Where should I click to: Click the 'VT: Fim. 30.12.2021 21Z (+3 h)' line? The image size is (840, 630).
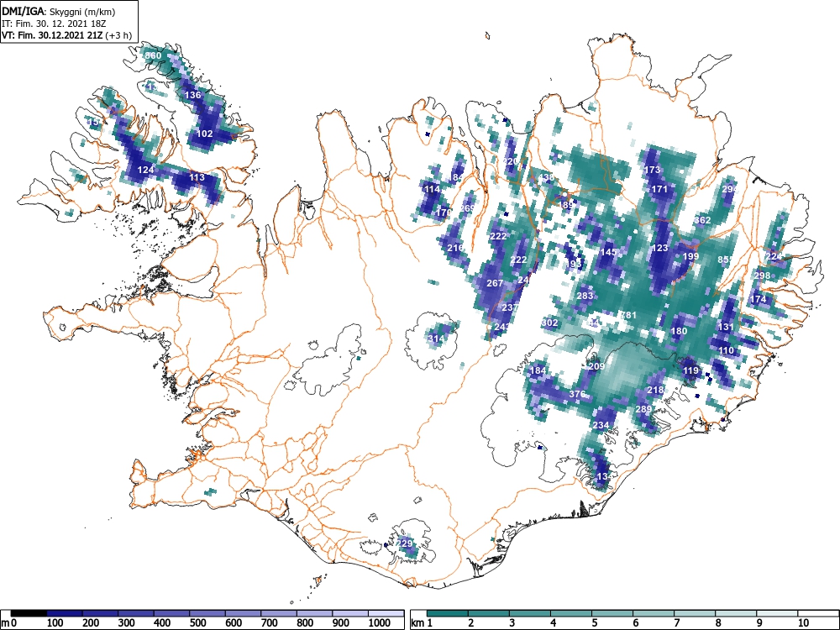[x=66, y=35]
